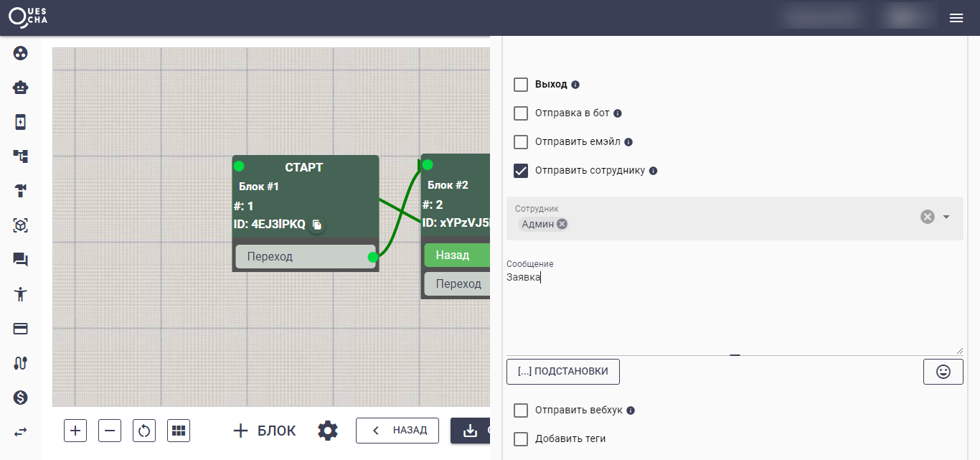Open flow settings gear icon
Screen dimensions: 980x460
[x=328, y=431]
